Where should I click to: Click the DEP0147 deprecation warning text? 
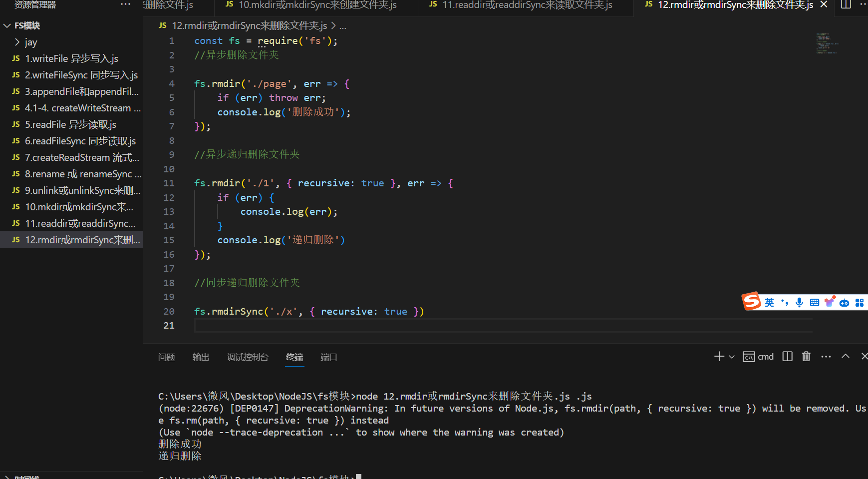tap(512, 415)
